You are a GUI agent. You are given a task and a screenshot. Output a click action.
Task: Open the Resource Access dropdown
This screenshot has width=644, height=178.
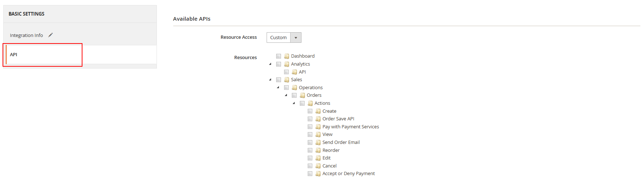point(284,37)
